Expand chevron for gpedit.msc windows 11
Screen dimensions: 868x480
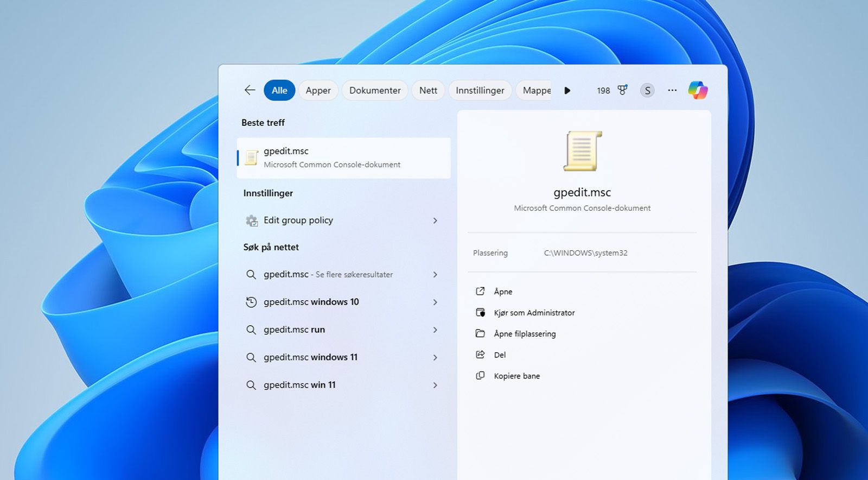pyautogui.click(x=435, y=357)
